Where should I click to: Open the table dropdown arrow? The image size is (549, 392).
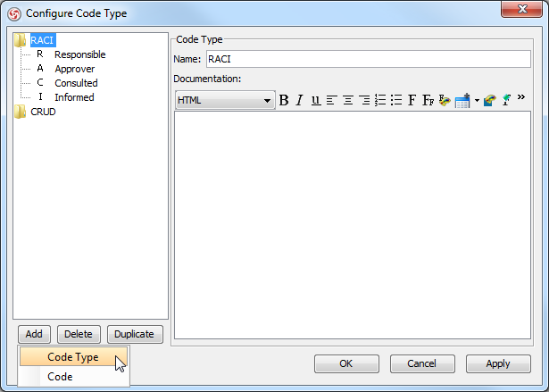[x=477, y=101]
